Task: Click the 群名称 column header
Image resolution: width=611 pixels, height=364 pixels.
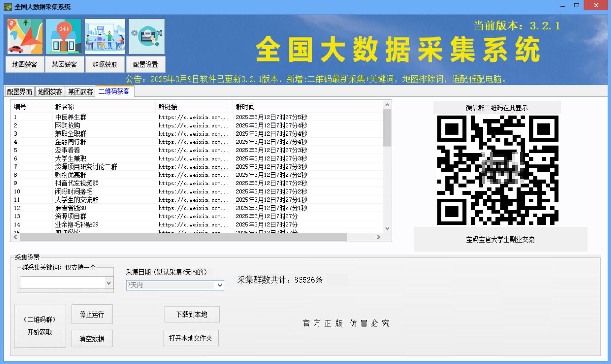Action: click(x=104, y=107)
